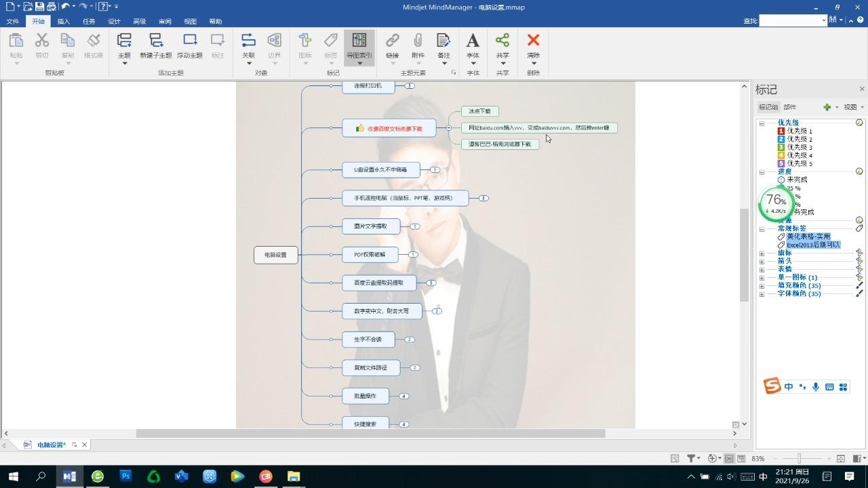Select the 电脑设置 central topic

coord(276,255)
